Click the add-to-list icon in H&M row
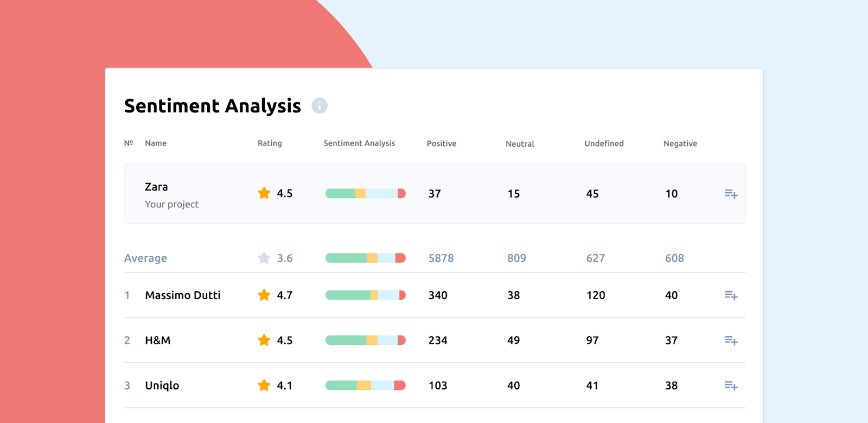 tap(731, 340)
